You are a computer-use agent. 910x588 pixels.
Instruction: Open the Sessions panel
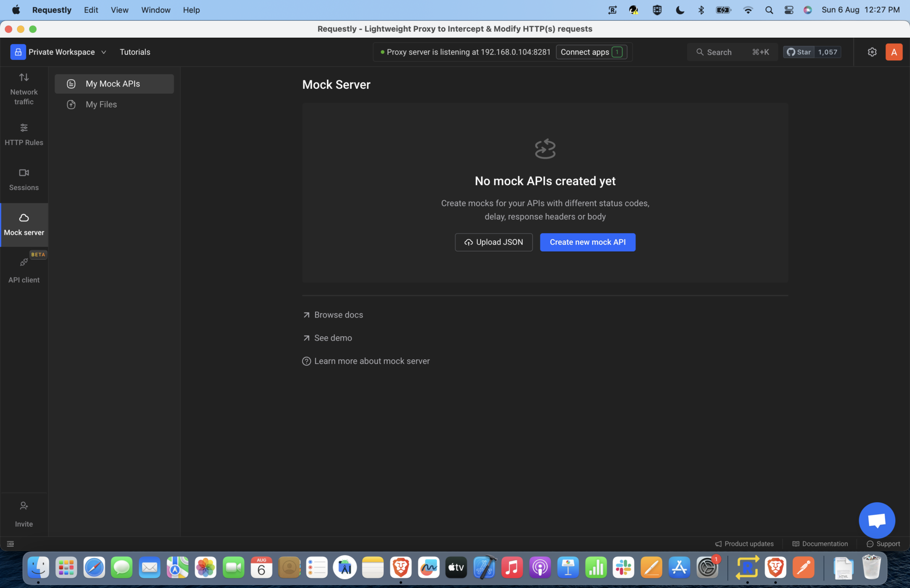(x=24, y=179)
